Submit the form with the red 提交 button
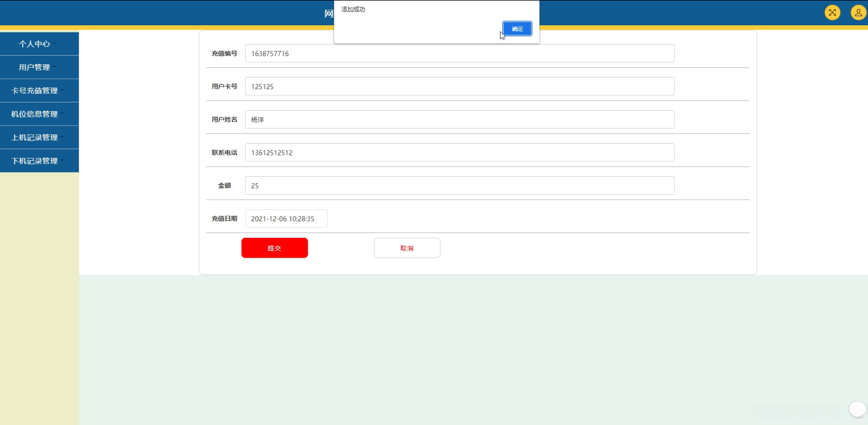868x425 pixels. [x=274, y=248]
